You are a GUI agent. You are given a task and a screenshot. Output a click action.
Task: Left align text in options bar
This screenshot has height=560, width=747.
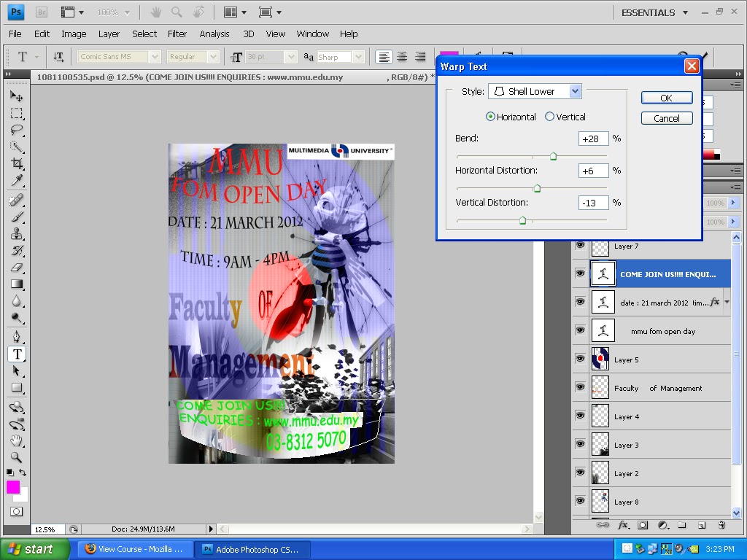coord(384,57)
